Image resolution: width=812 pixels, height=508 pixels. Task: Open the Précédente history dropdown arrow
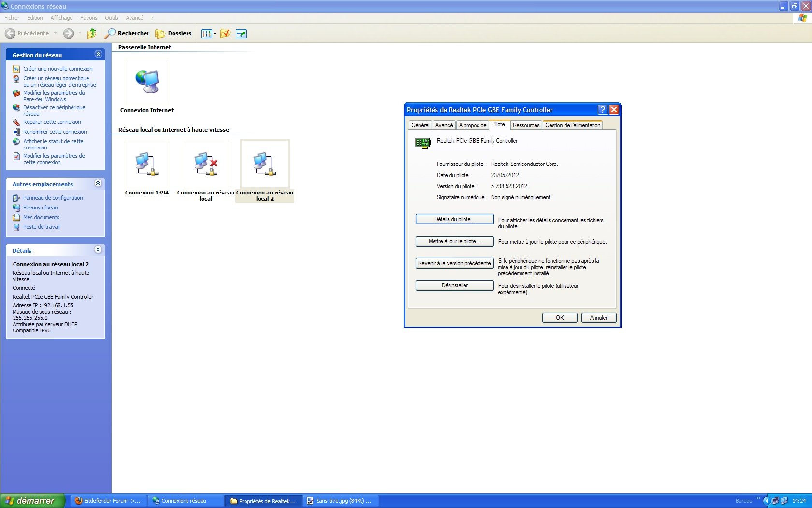coord(55,33)
